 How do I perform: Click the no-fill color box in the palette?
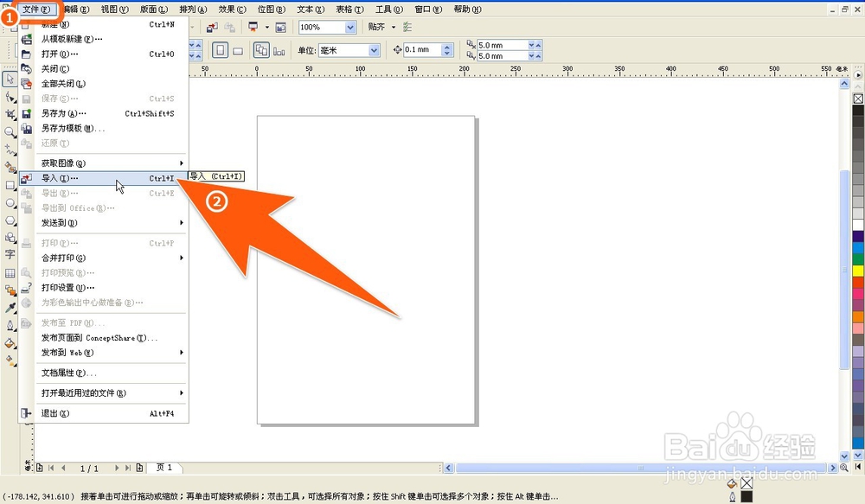(858, 101)
